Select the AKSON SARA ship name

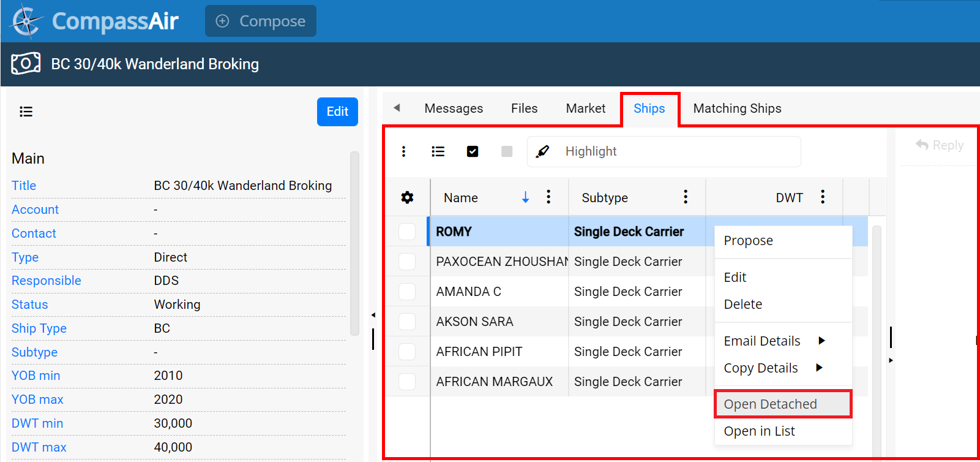click(x=474, y=322)
